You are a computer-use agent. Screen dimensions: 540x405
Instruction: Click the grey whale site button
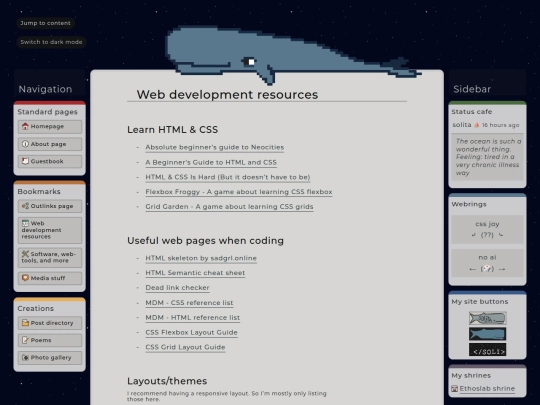coord(487,318)
